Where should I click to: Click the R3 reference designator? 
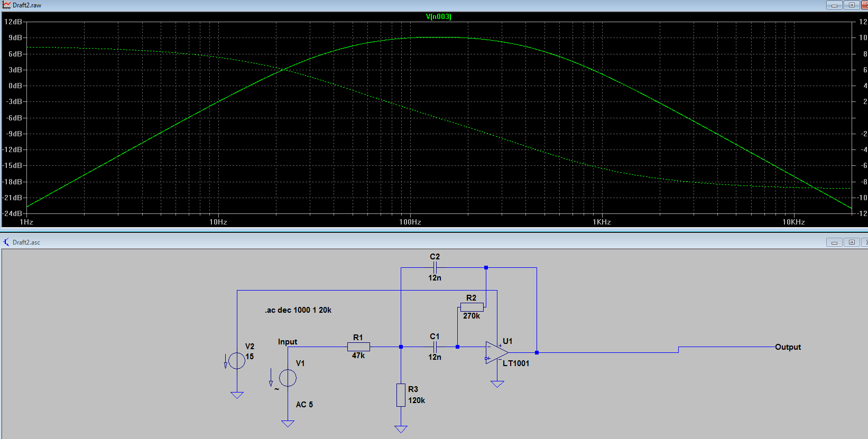(x=413, y=389)
